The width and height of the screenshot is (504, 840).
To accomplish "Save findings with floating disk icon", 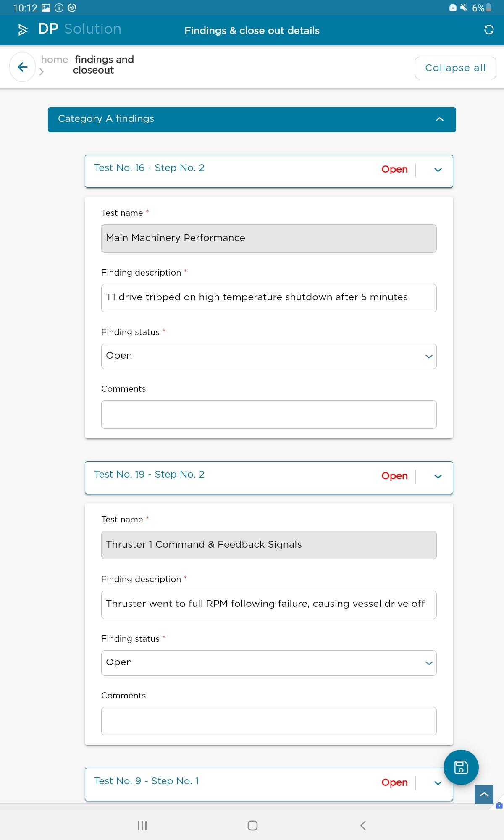I will pos(461,767).
